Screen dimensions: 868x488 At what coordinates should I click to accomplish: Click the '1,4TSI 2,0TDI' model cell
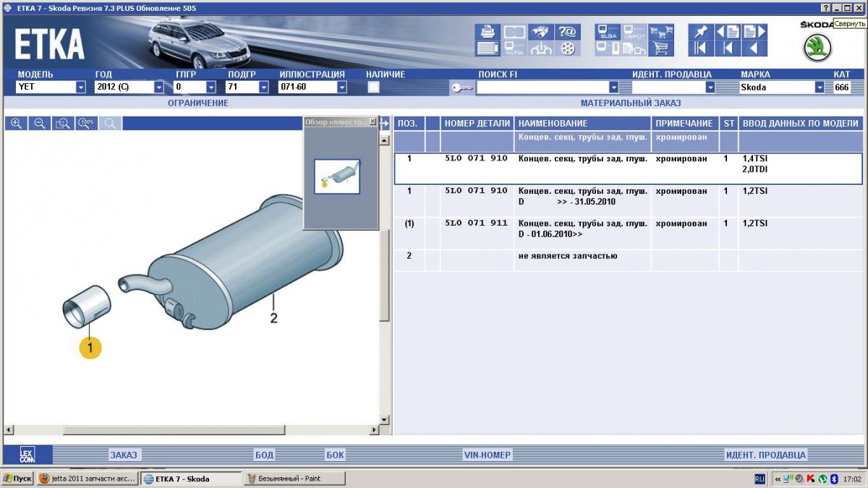tap(801, 168)
